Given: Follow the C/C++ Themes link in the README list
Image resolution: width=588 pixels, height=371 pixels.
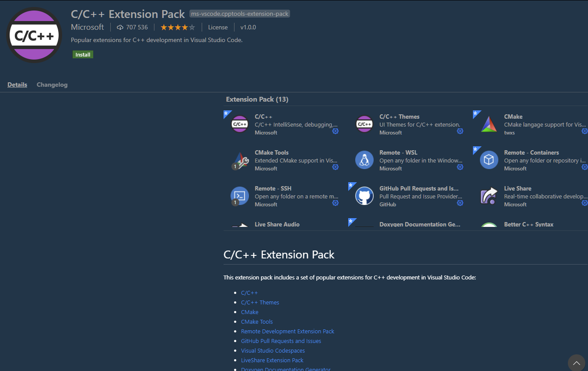Looking at the screenshot, I should coord(260,302).
